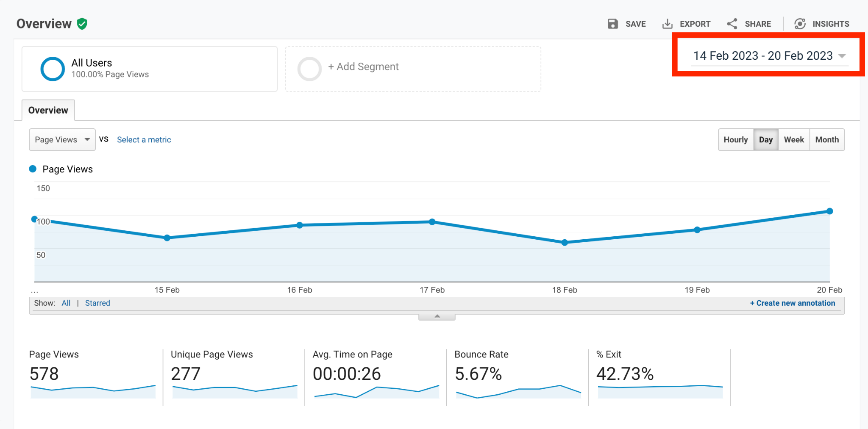Set the chart interval to Month
The height and width of the screenshot is (429, 868).
tap(827, 140)
